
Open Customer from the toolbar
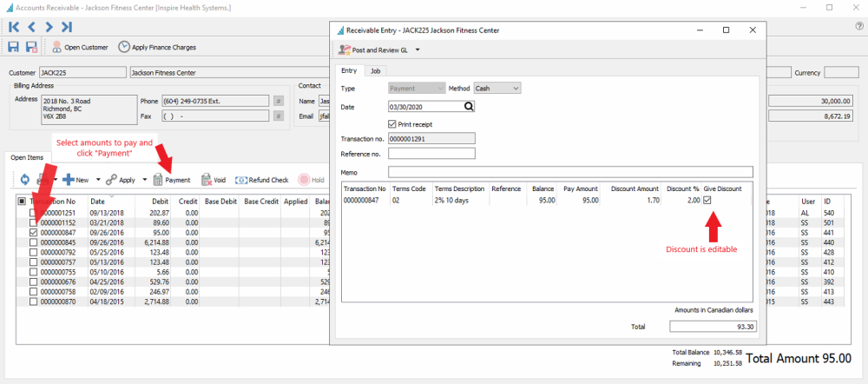click(80, 47)
